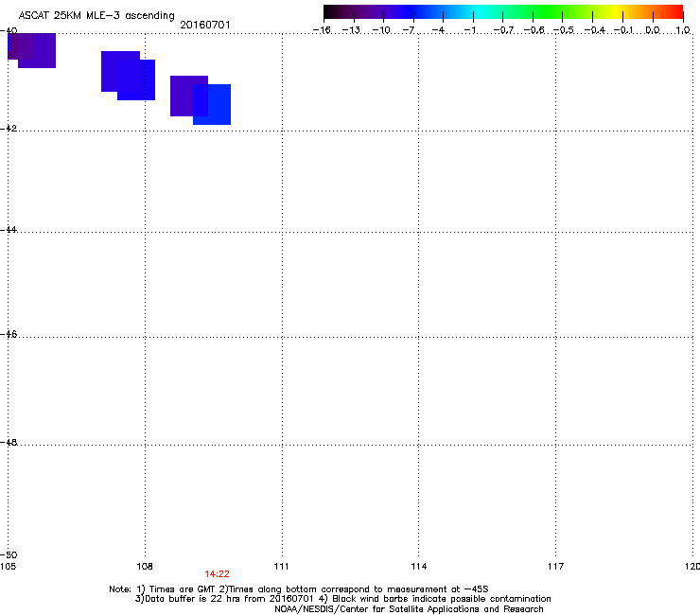
Task: Click the bright blue data cell near longitude 109.5
Action: tap(212, 104)
